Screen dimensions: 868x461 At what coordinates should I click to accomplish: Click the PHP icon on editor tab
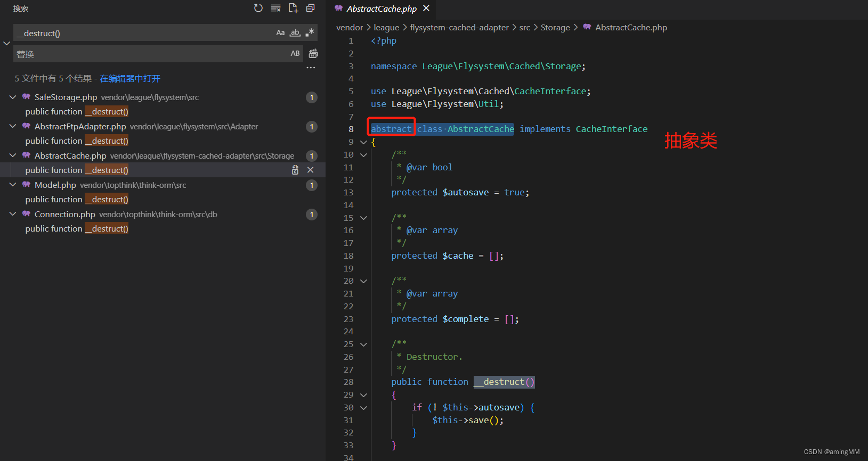pyautogui.click(x=338, y=9)
